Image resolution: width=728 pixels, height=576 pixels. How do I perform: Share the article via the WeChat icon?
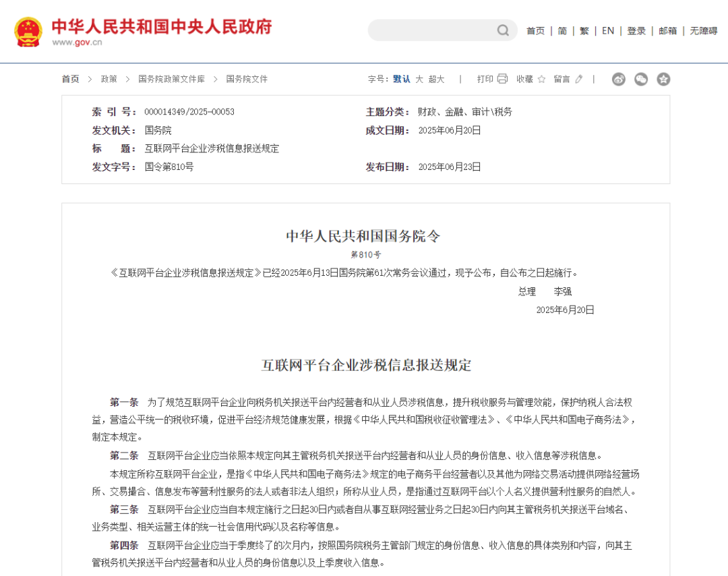point(641,79)
